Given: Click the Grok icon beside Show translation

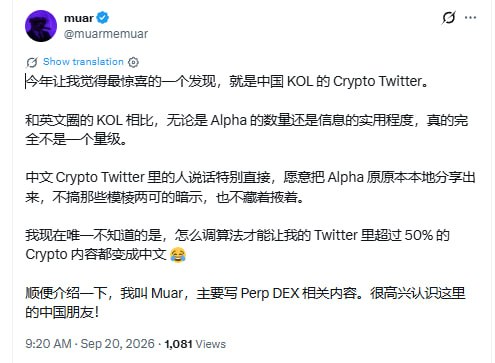Looking at the screenshot, I should 32,62.
